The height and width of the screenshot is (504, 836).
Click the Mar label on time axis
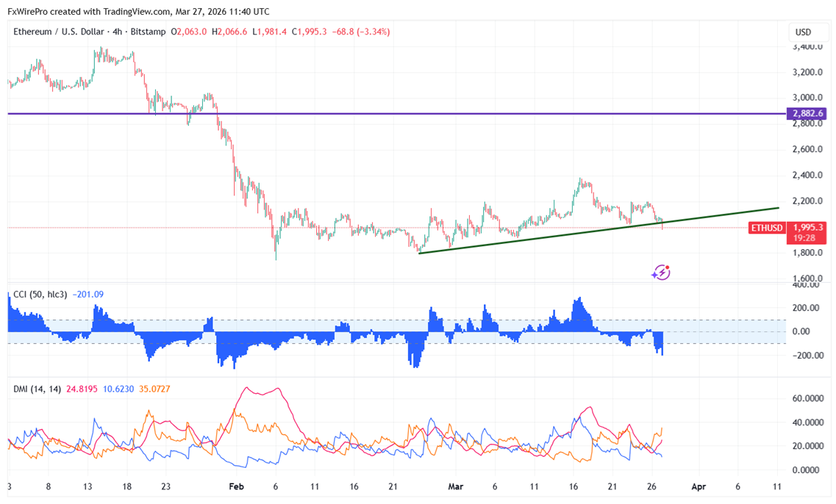point(455,486)
